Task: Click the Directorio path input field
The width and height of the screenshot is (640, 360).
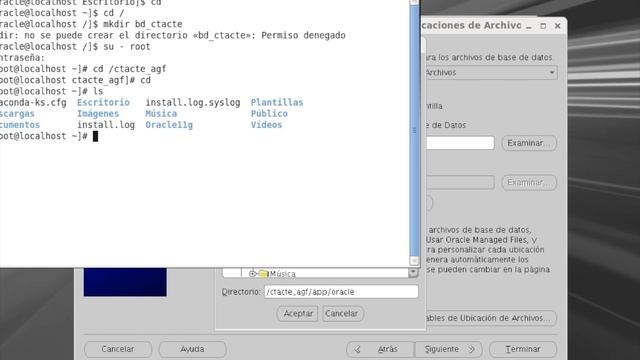Action: (x=341, y=292)
